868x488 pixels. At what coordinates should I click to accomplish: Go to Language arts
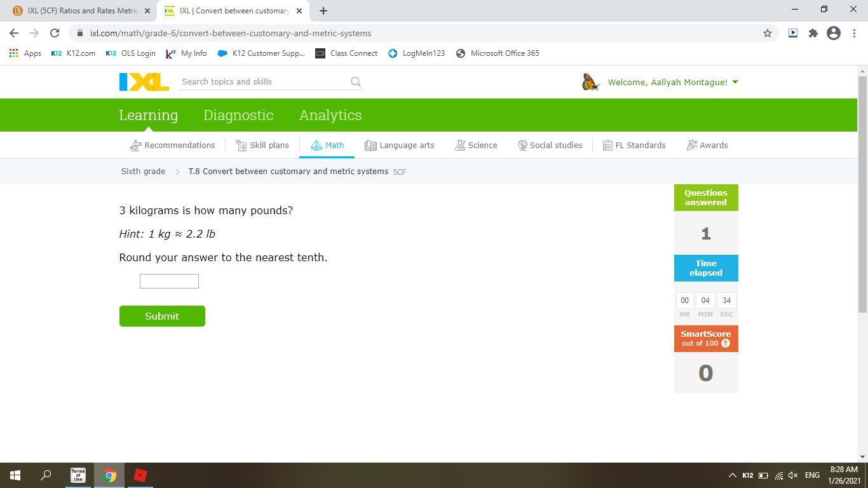400,146
